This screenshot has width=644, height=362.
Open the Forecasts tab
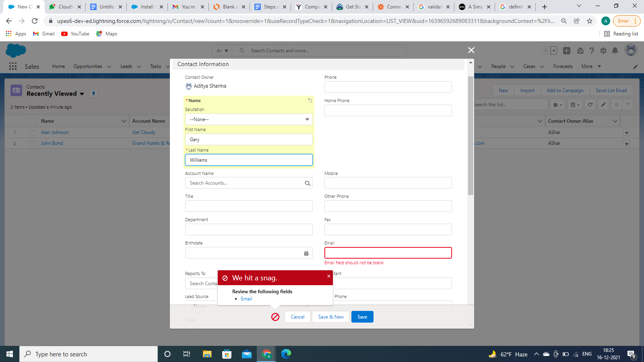pyautogui.click(x=563, y=66)
